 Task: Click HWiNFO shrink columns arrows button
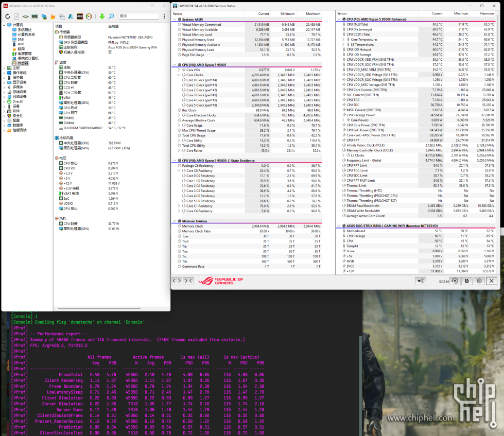click(189, 281)
